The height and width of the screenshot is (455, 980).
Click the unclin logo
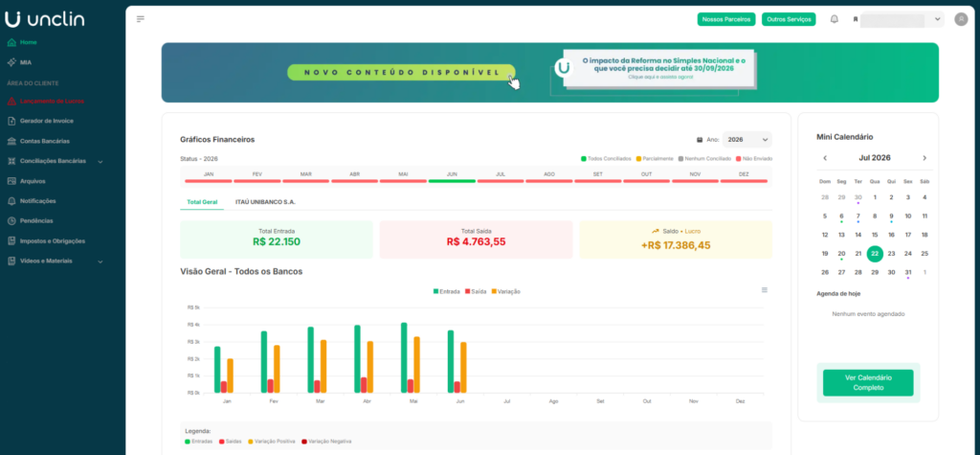(44, 19)
